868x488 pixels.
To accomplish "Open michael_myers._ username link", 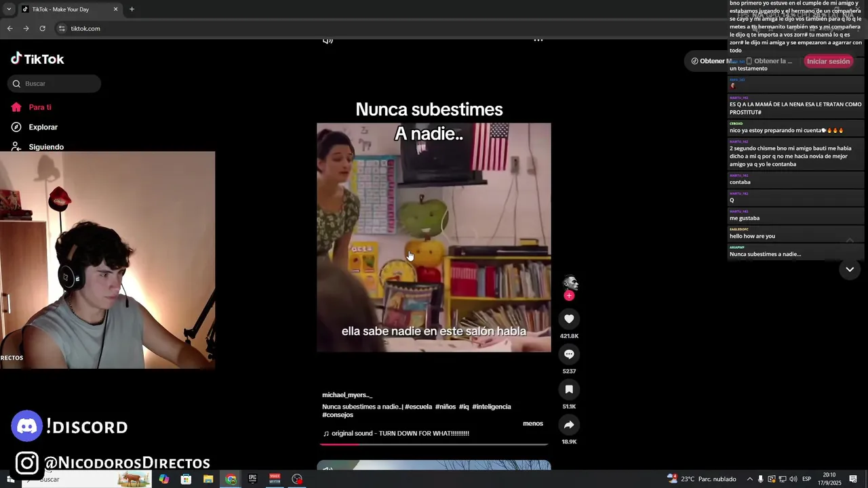I will [347, 394].
